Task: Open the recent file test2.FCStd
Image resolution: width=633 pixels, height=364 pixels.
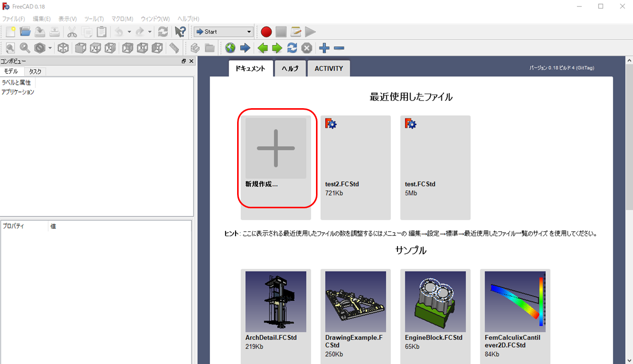Action: pos(355,167)
